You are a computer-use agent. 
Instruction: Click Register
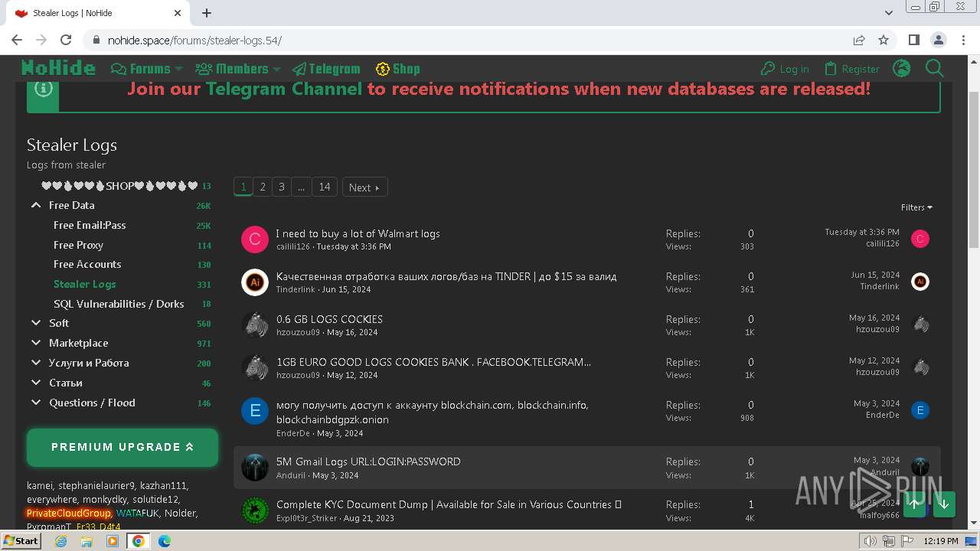pyautogui.click(x=852, y=69)
